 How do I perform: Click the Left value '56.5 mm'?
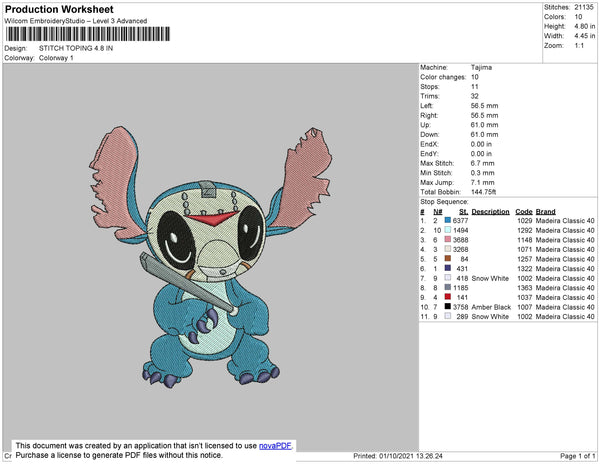point(484,106)
